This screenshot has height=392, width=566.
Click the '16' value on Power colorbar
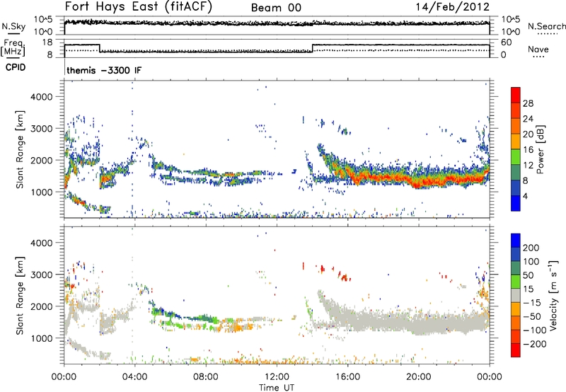[528, 150]
